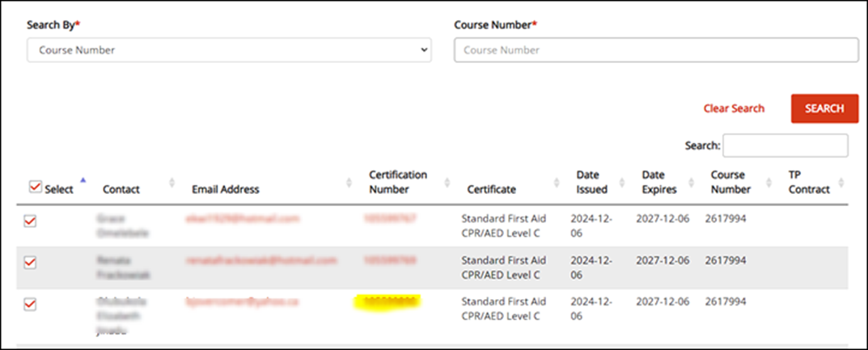Select the second row's Standard First Aid certificate text

click(504, 267)
